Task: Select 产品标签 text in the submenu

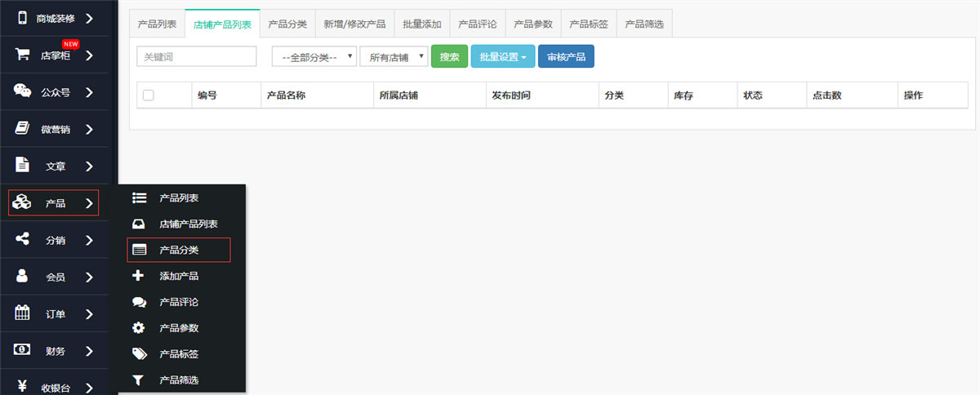Action: click(179, 354)
